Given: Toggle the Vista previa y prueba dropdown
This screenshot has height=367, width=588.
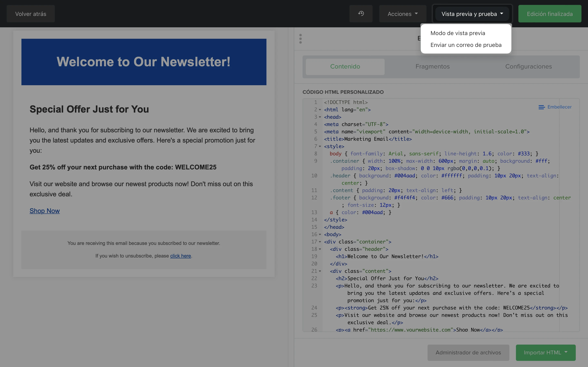Looking at the screenshot, I should point(472,14).
